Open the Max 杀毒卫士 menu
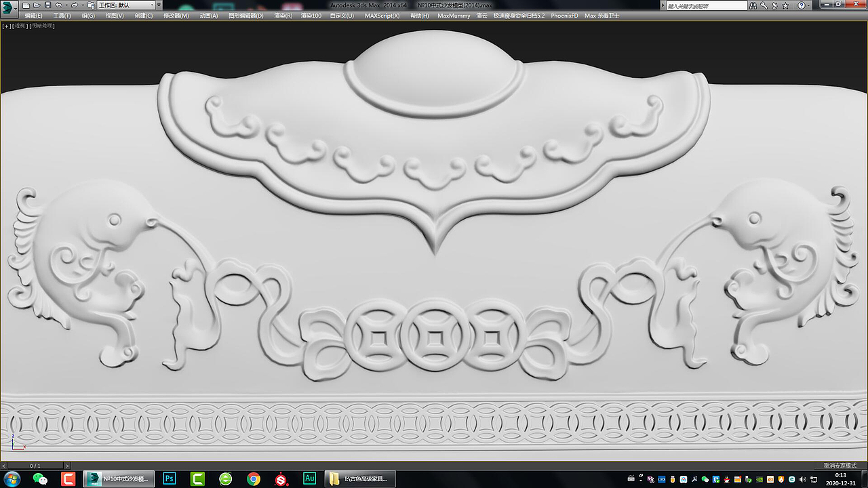Screen dimensions: 868x488 click(602, 16)
